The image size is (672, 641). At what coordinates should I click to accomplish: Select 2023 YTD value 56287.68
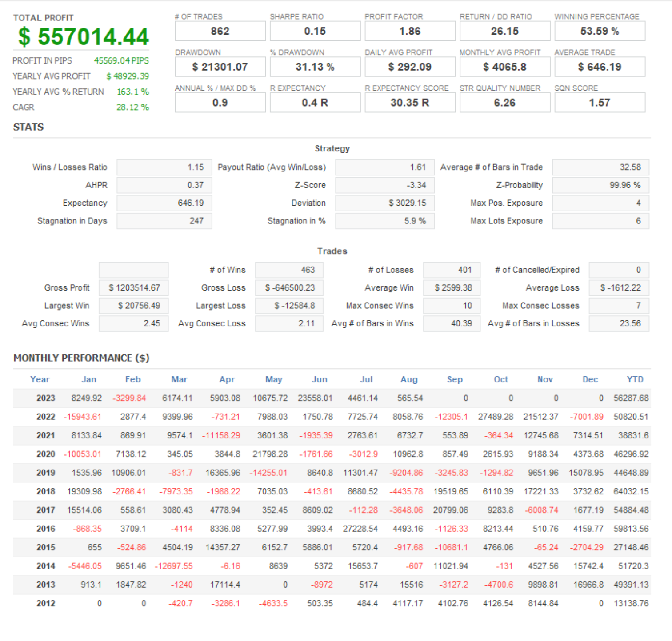[631, 398]
